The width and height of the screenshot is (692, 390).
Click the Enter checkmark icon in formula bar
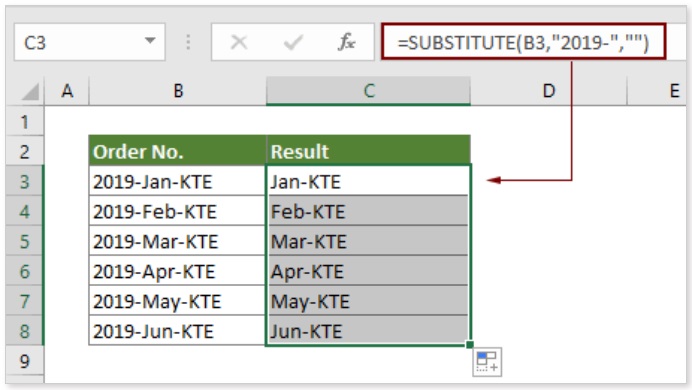(x=293, y=42)
